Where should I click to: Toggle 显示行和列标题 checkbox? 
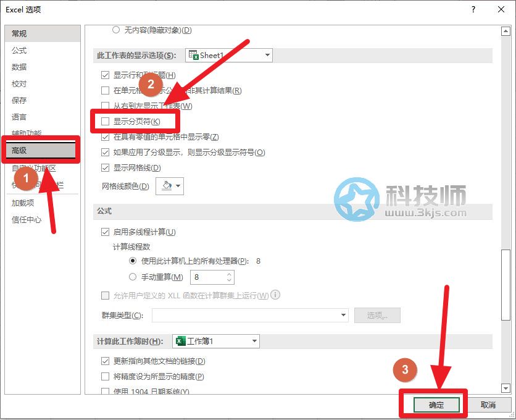tap(105, 75)
